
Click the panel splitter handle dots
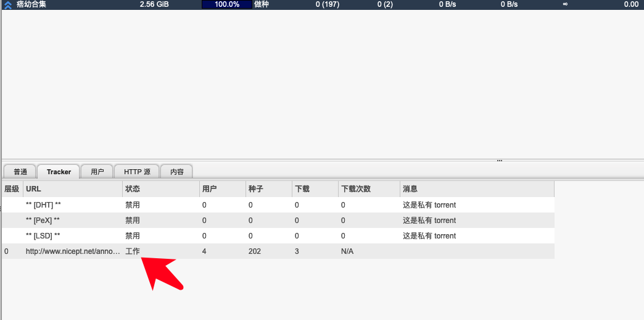500,161
